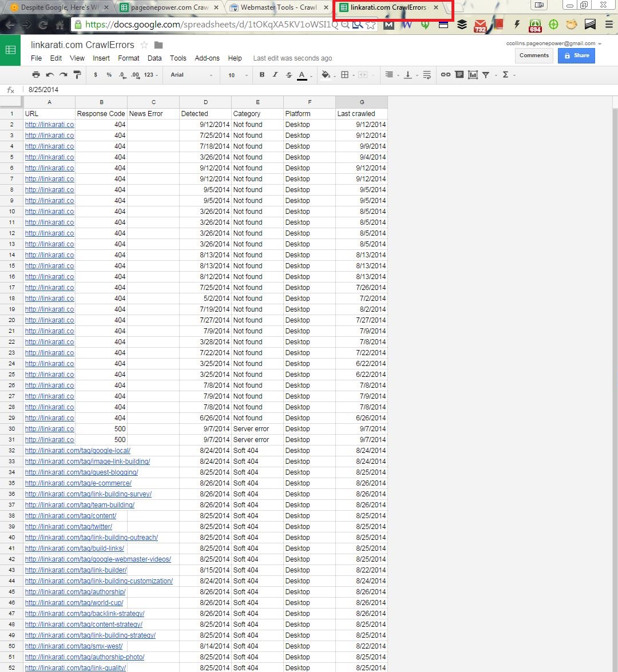The image size is (618, 672).
Task: Undo the last action
Action: 50,74
